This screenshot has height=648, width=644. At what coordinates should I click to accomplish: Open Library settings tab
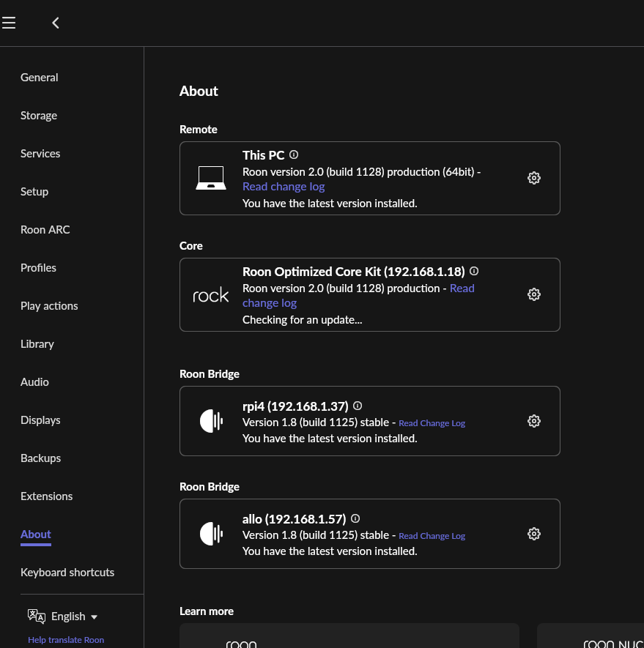coord(37,344)
